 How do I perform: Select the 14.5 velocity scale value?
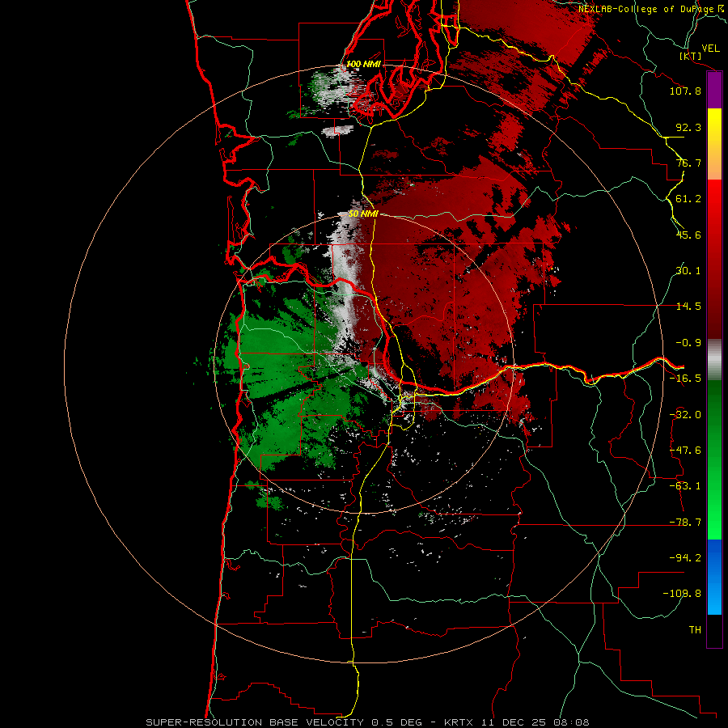(x=688, y=307)
